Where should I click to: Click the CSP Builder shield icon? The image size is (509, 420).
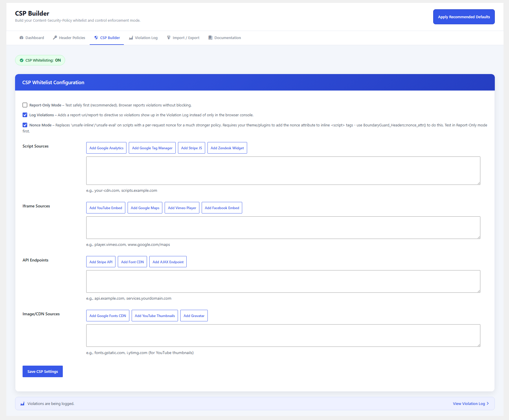coord(96,38)
